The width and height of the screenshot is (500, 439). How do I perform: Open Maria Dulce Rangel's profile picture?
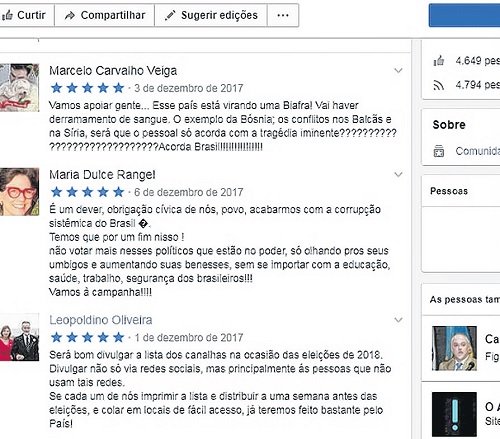(19, 191)
